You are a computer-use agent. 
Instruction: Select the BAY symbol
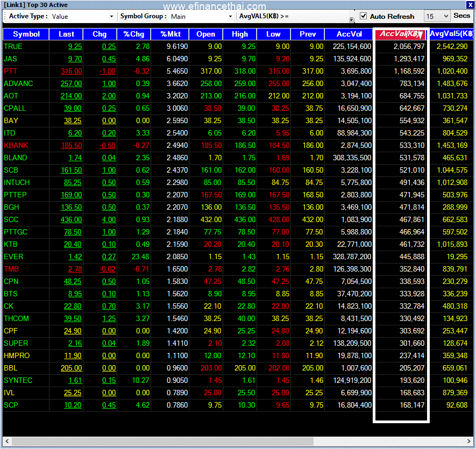click(x=11, y=120)
